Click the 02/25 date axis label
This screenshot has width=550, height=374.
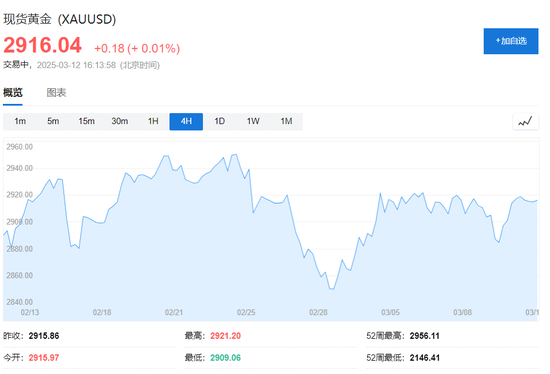246,312
